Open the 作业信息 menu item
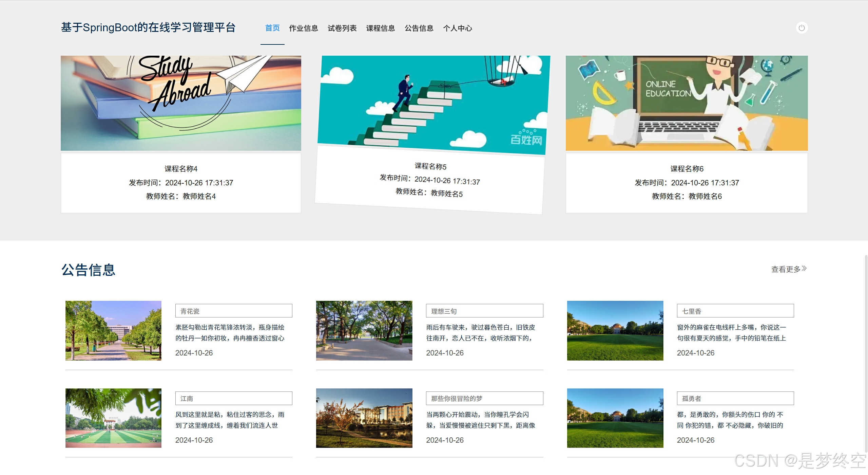Screen dimensions: 868x475 pyautogui.click(x=303, y=28)
